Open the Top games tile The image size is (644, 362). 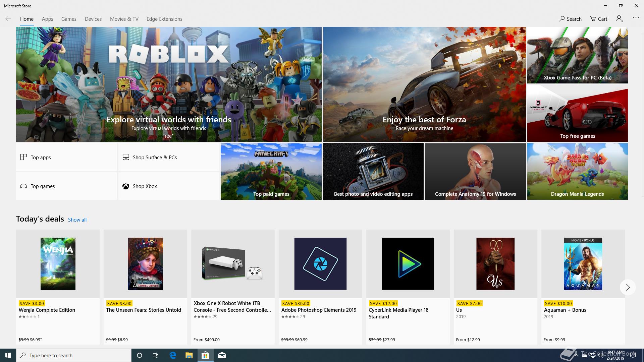point(66,186)
